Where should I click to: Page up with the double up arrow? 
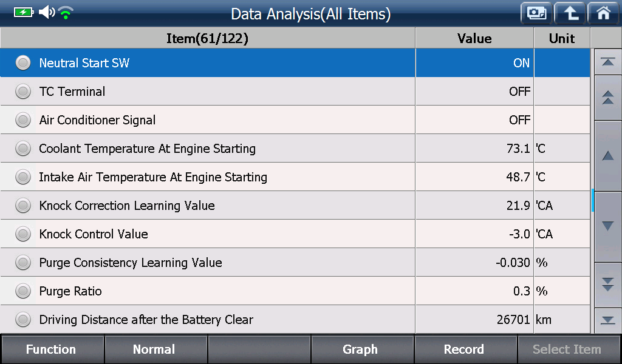pos(607,98)
